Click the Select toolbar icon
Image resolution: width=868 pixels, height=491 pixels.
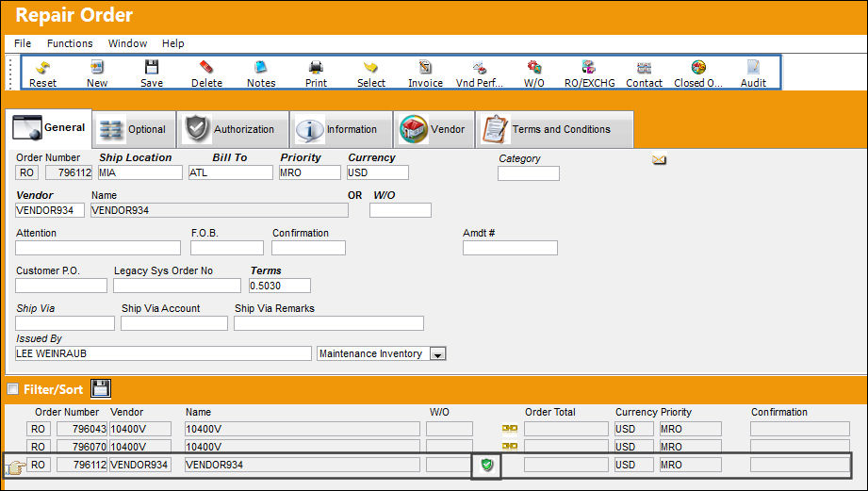pos(370,68)
